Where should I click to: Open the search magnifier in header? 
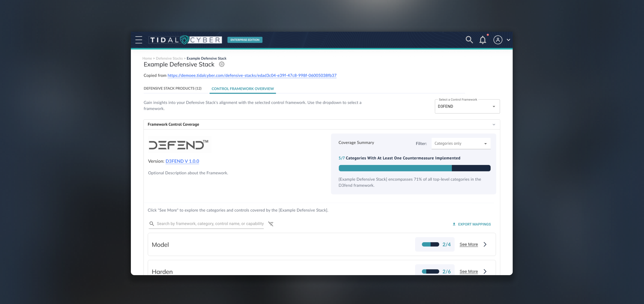[x=469, y=40]
